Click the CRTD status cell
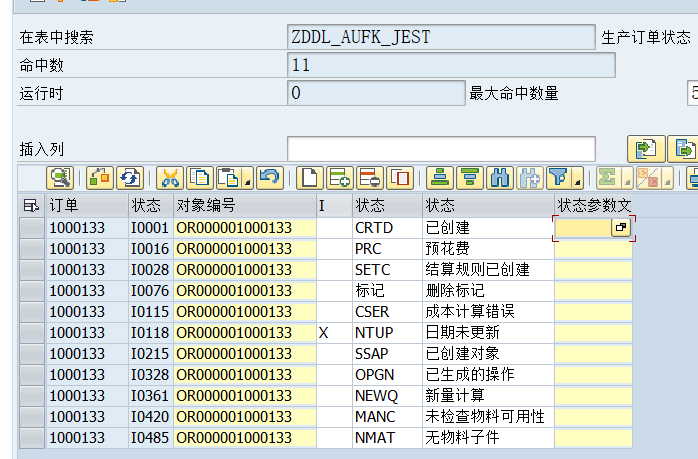Image resolution: width=698 pixels, height=459 pixels. (387, 228)
